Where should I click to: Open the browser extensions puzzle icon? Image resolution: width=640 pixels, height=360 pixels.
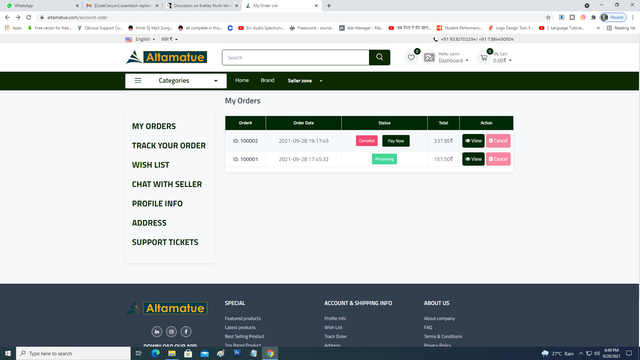click(x=593, y=18)
